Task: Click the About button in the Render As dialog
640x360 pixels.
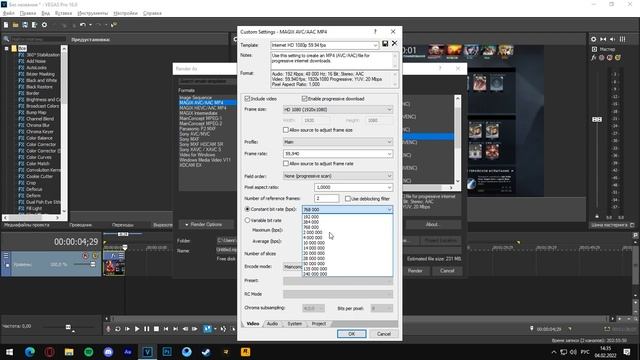Action: 432,224
